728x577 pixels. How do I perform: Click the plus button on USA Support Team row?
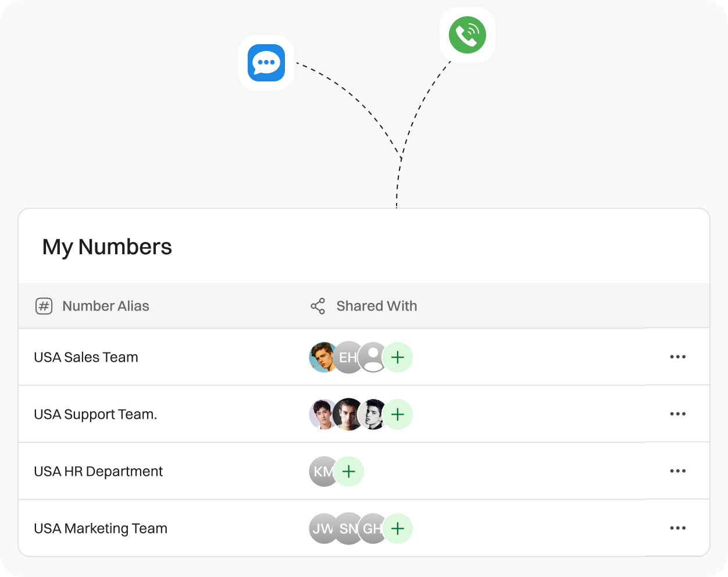click(398, 414)
